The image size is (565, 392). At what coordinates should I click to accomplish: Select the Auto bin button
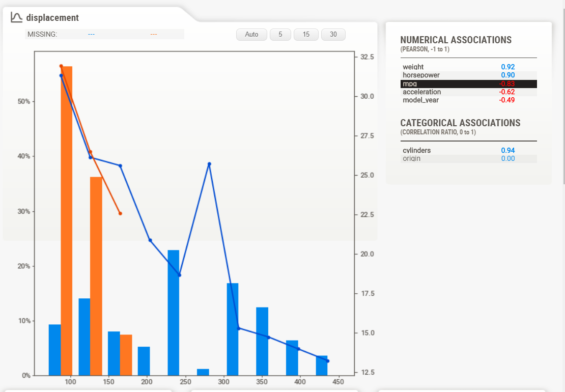pos(251,35)
